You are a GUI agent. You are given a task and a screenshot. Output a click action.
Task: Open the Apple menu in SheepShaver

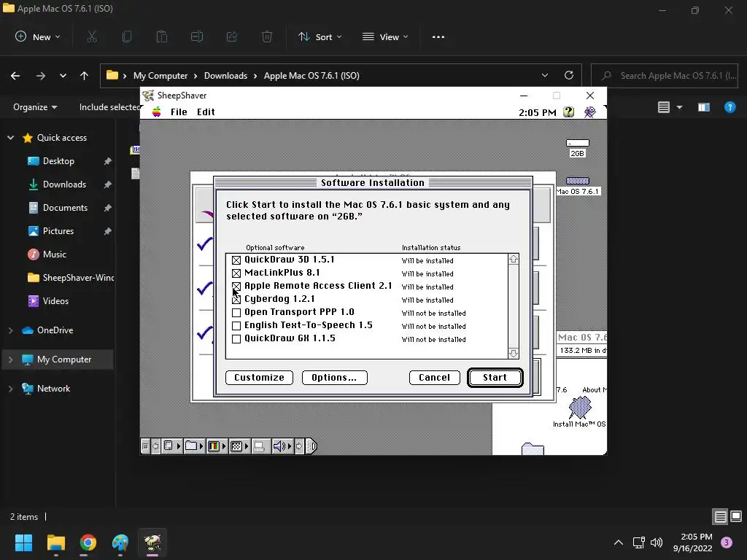click(x=156, y=112)
